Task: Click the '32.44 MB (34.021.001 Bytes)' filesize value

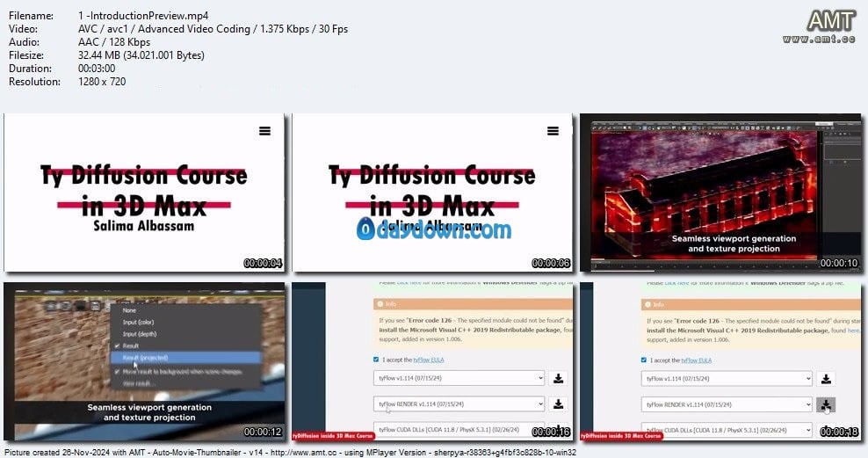Action: pyautogui.click(x=141, y=55)
